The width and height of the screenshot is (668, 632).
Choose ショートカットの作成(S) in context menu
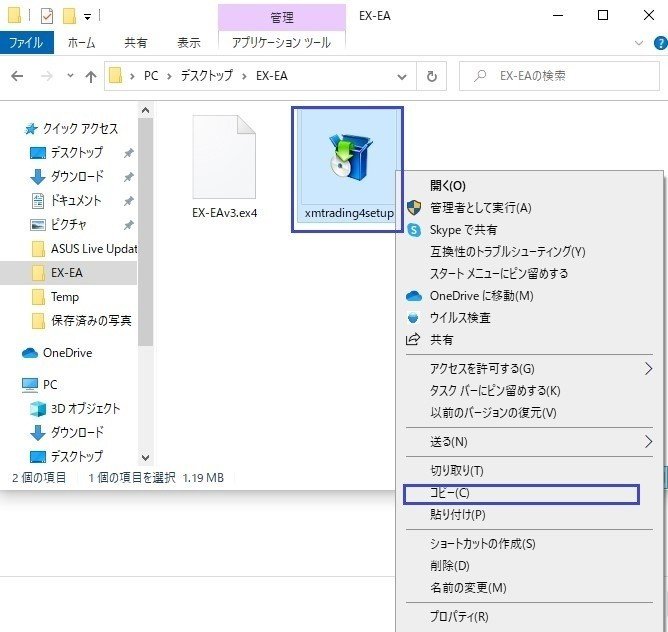482,543
